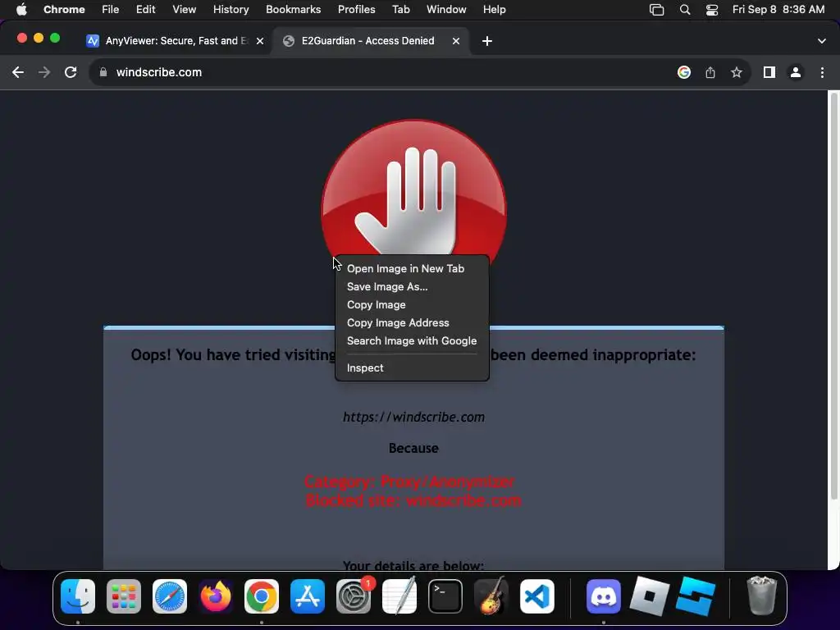This screenshot has height=630, width=840.
Task: Open the Bookmarks menu
Action: pos(293,10)
